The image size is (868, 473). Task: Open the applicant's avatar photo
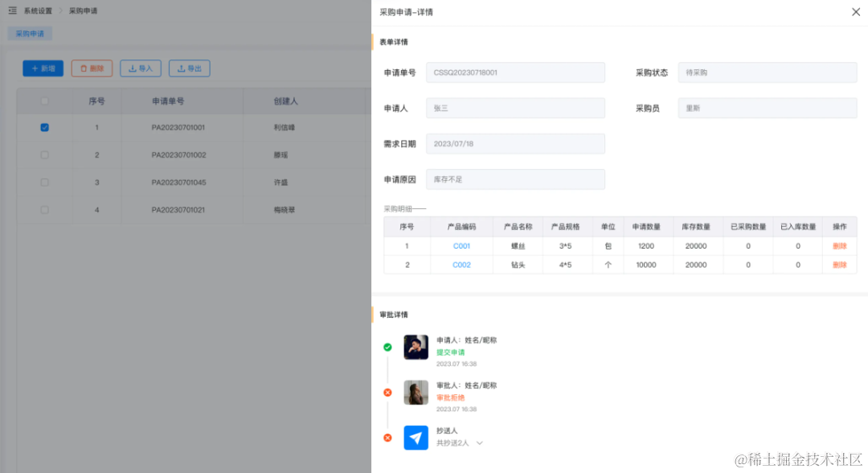tap(416, 348)
